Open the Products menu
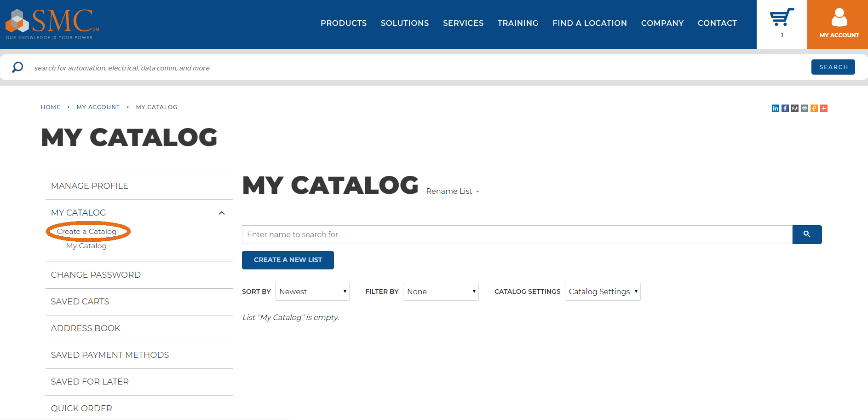The height and width of the screenshot is (420, 868). [x=343, y=23]
